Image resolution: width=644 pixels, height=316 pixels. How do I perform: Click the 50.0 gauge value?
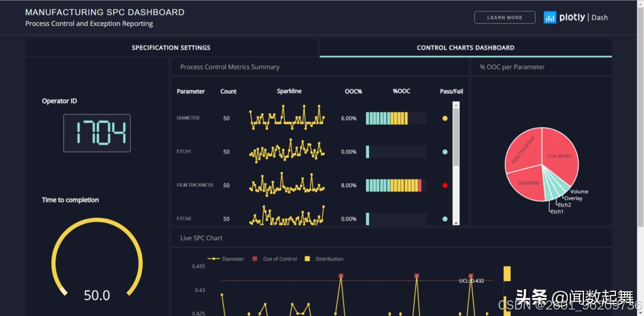coord(97,295)
